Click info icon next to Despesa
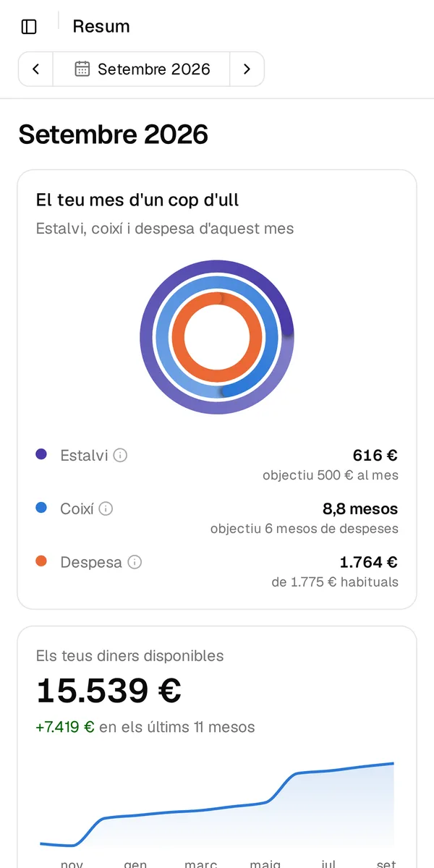This screenshot has width=434, height=868. coord(135,562)
